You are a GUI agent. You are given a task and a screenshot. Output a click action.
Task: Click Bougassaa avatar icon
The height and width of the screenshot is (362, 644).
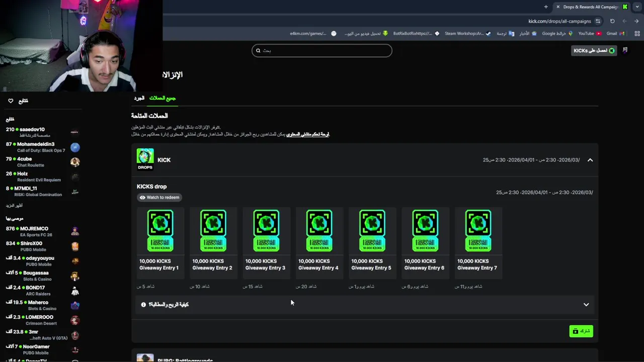(75, 276)
